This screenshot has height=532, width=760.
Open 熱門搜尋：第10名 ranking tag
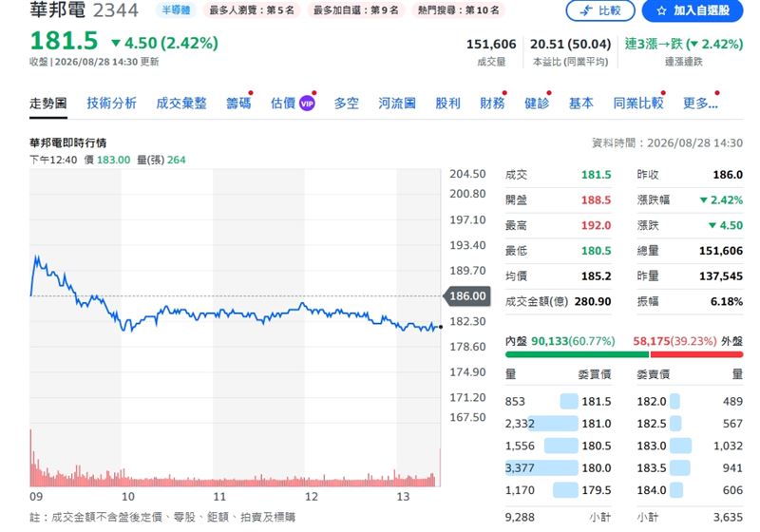[x=459, y=9]
